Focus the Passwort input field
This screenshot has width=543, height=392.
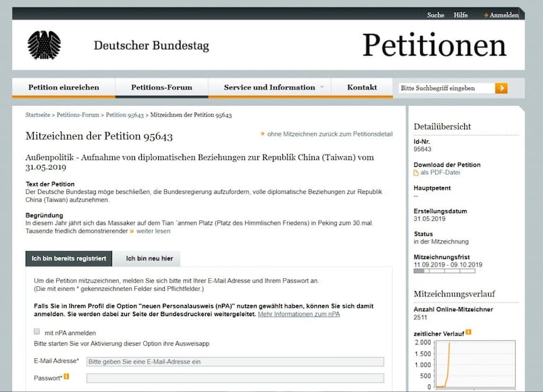point(235,378)
